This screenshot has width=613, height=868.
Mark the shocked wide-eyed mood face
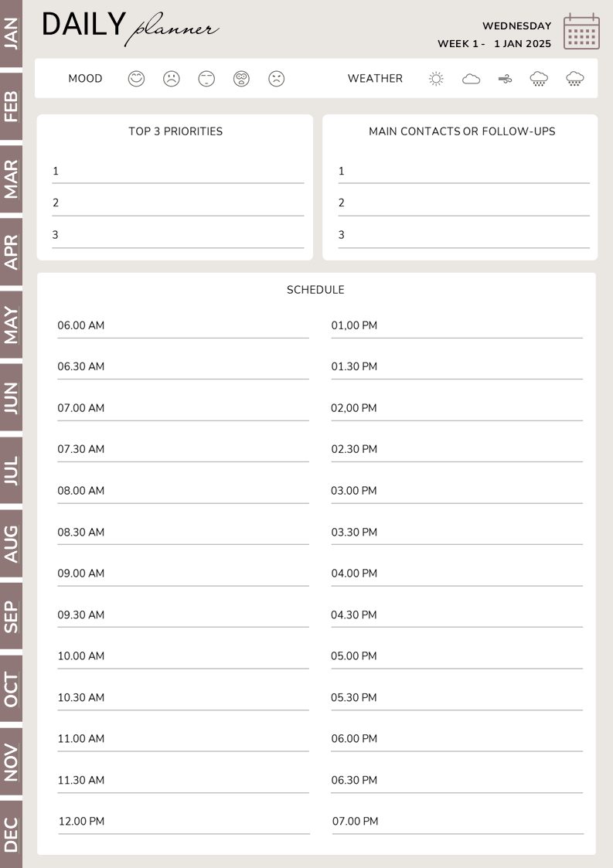click(x=241, y=79)
